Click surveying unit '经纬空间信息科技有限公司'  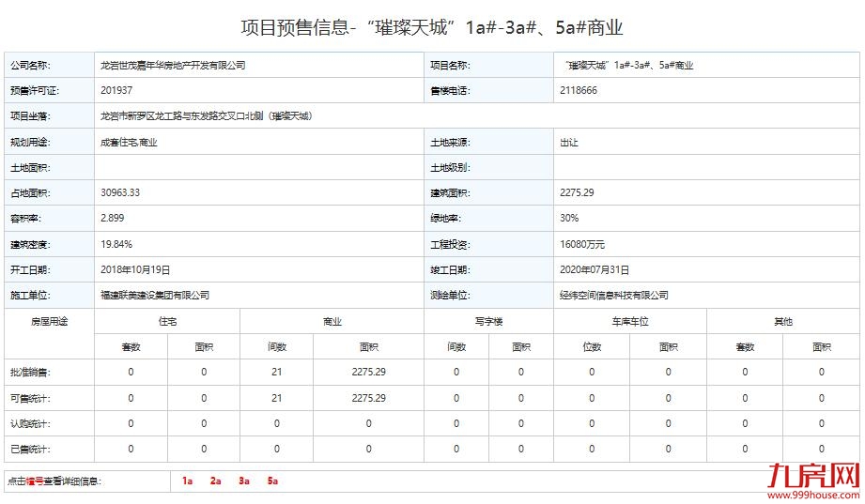pyautogui.click(x=614, y=295)
